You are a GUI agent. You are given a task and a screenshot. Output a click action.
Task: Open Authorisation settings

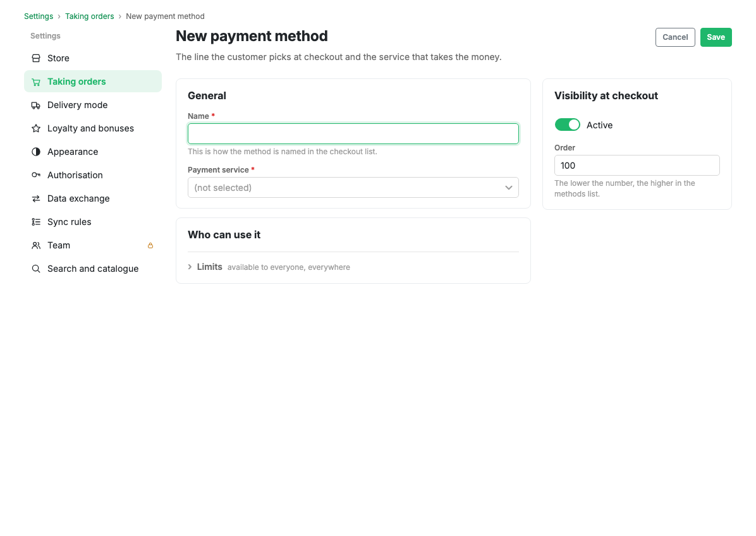point(93,176)
